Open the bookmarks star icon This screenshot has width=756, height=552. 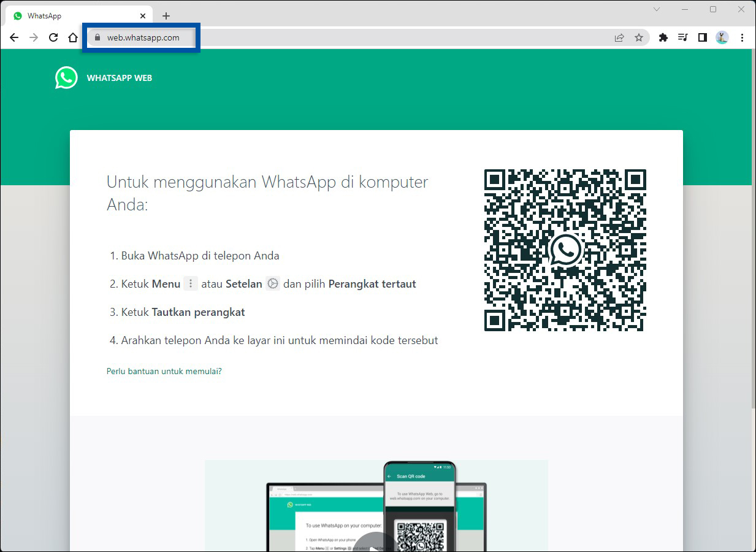coord(639,37)
